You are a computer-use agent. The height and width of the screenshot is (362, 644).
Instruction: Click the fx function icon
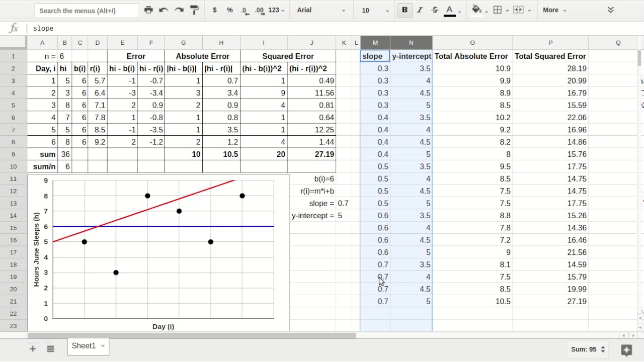(14, 28)
